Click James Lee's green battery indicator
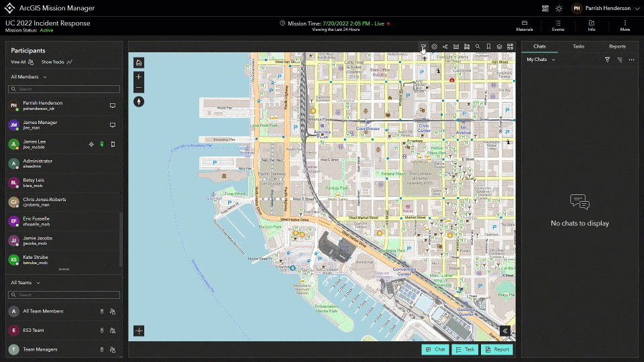Screen dimensions: 644x362 click(102, 144)
